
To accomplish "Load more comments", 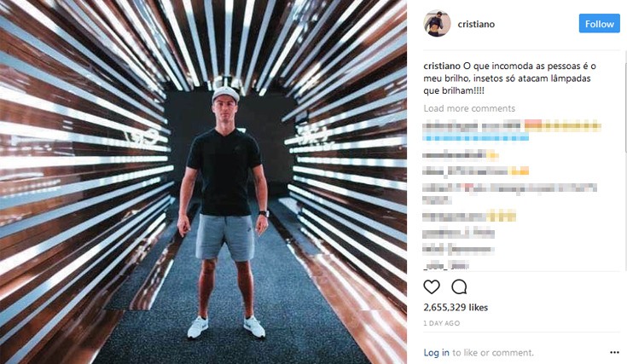I will (469, 108).
